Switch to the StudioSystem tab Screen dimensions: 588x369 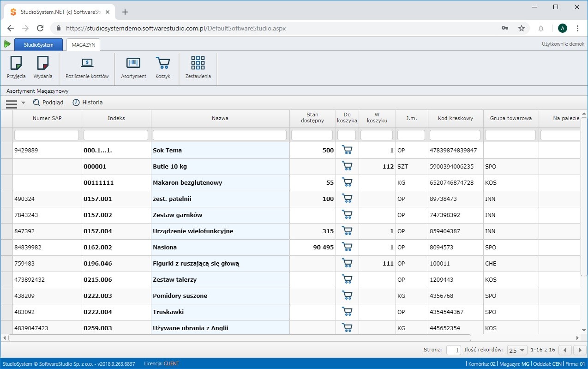tap(39, 45)
